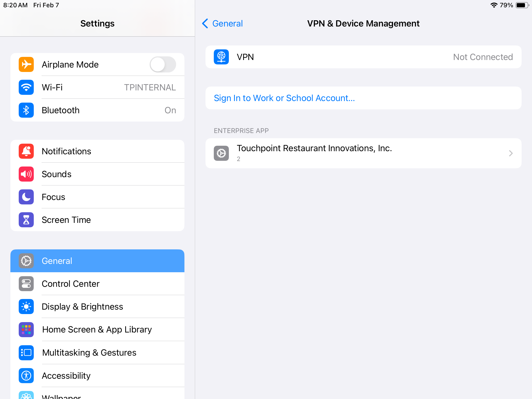Go back to General

tap(223, 23)
